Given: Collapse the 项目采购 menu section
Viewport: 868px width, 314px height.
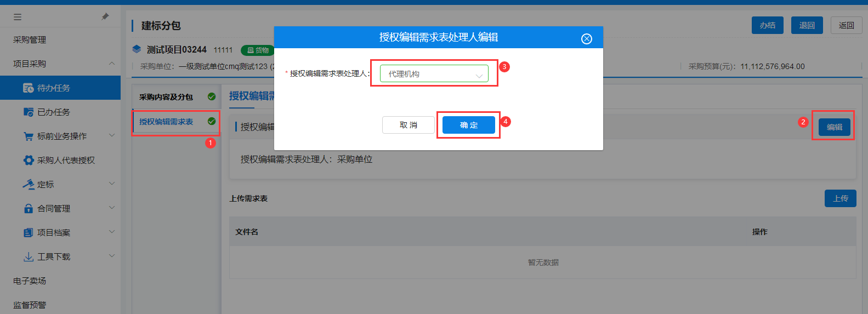Looking at the screenshot, I should [112, 64].
